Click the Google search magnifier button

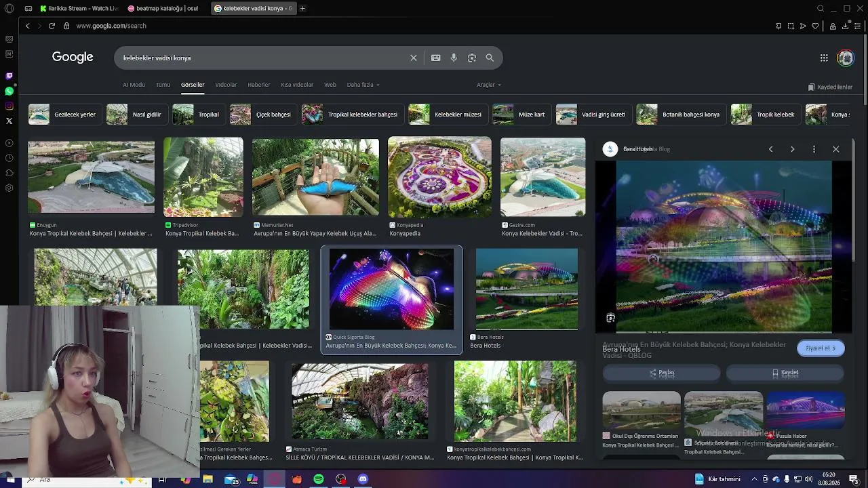(490, 58)
